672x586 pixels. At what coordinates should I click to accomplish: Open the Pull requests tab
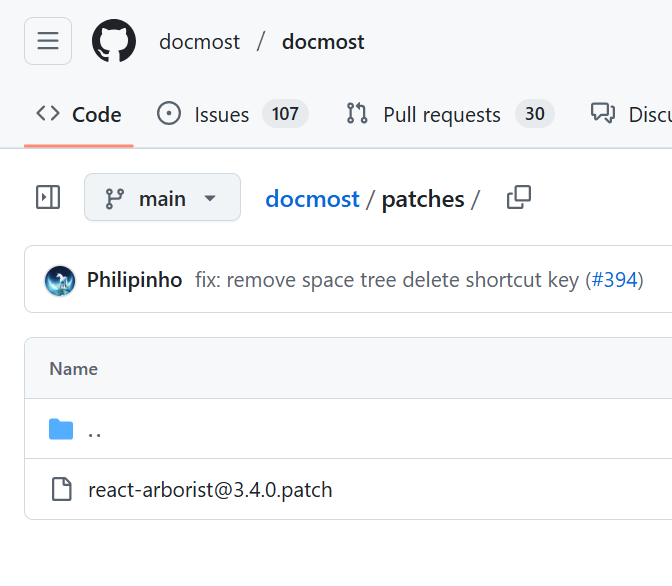pos(450,114)
